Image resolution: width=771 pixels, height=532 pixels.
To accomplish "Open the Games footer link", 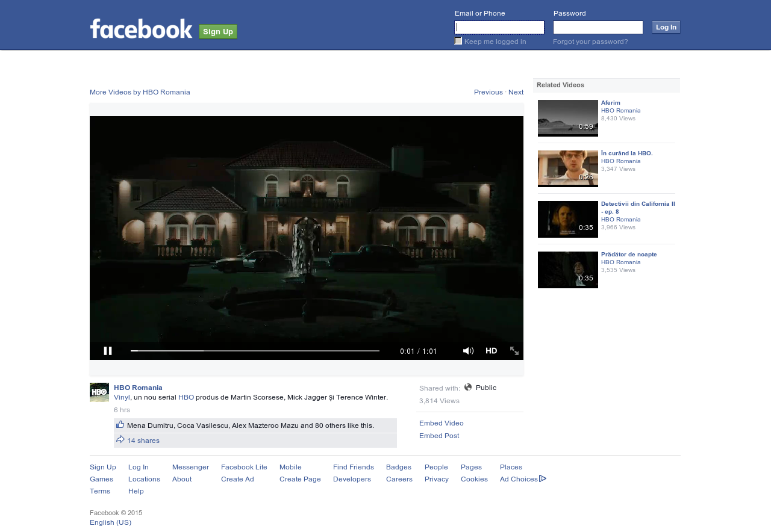I will [x=101, y=479].
